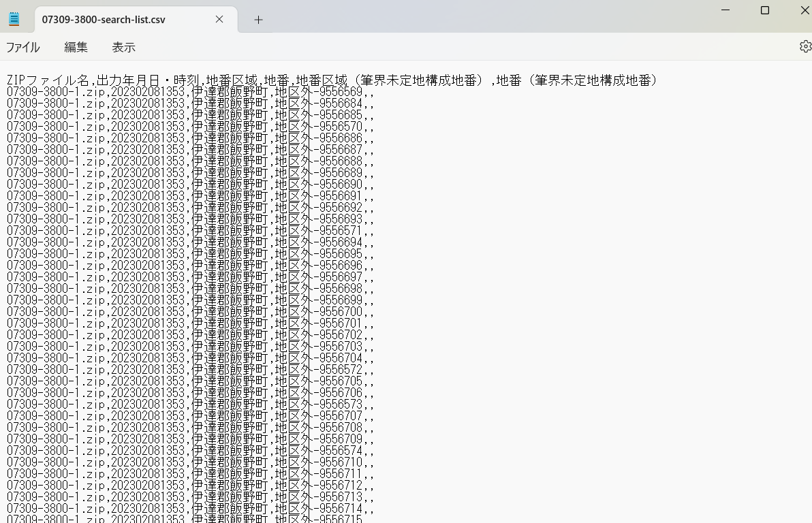Click the line ending with 地区外-9556695
The image size is (812, 523).
[x=190, y=254]
